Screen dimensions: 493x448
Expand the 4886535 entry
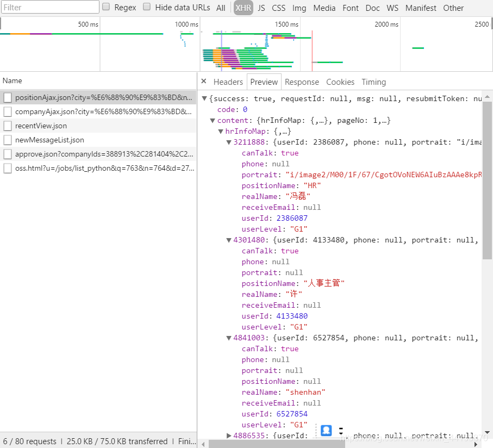point(229,435)
